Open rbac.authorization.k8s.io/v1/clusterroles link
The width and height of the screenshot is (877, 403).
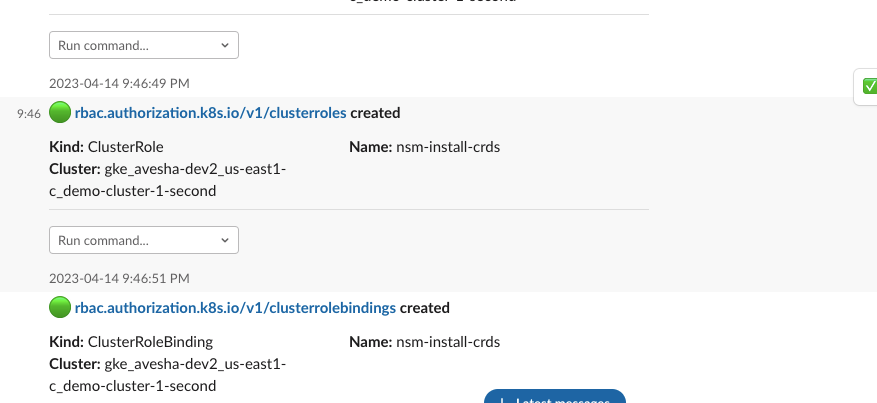[210, 113]
